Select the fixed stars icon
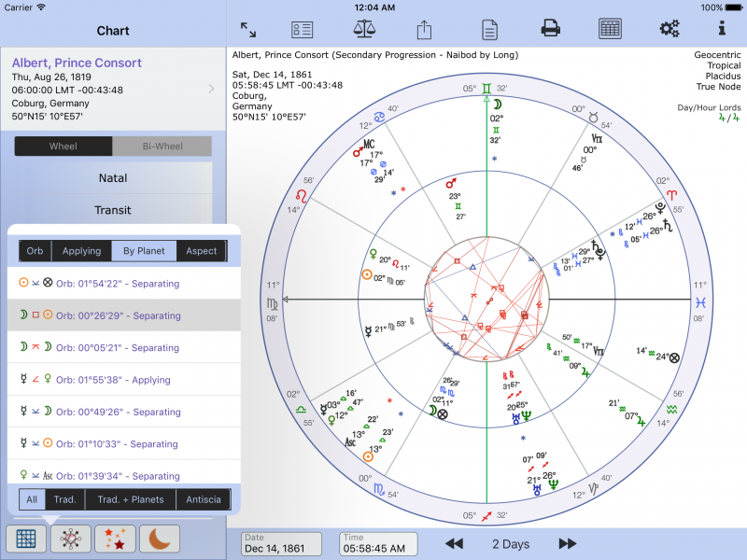 click(114, 539)
